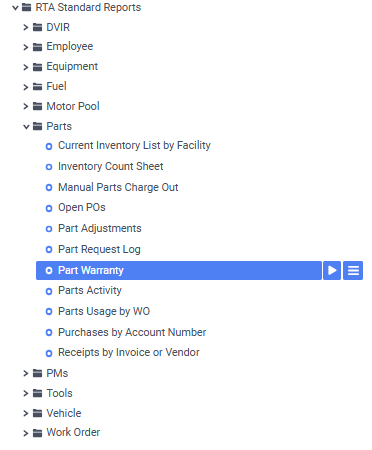Open the Manual Parts Charge Out report

(118, 187)
